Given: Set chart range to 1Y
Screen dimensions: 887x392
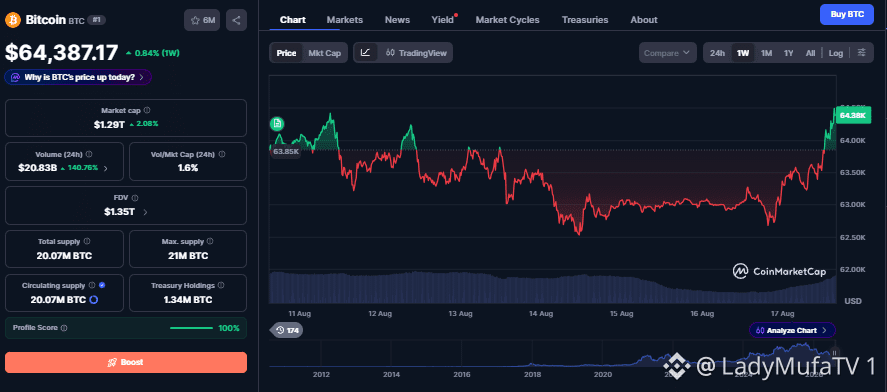Looking at the screenshot, I should [x=789, y=53].
